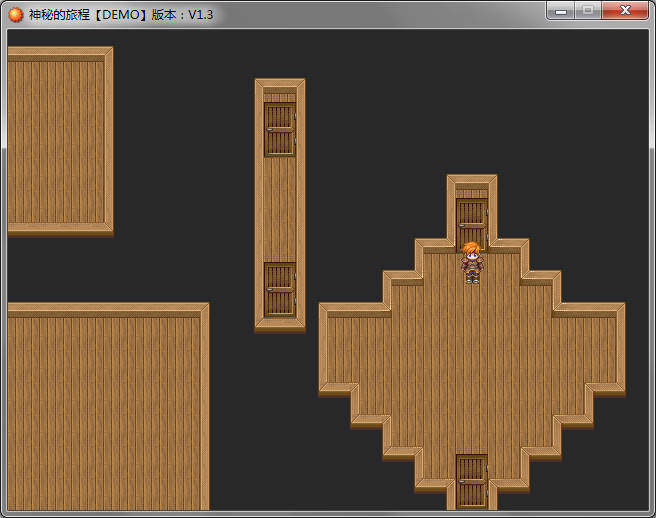Click the lower door in narrow corridor
Viewport: 656px width, 518px height.
(280, 289)
